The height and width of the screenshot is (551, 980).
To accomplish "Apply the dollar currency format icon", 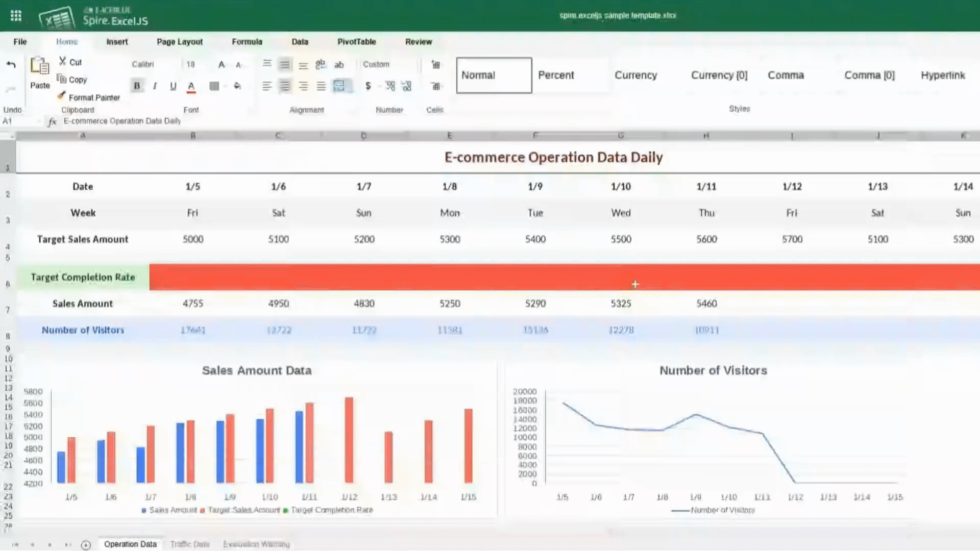I will (368, 86).
